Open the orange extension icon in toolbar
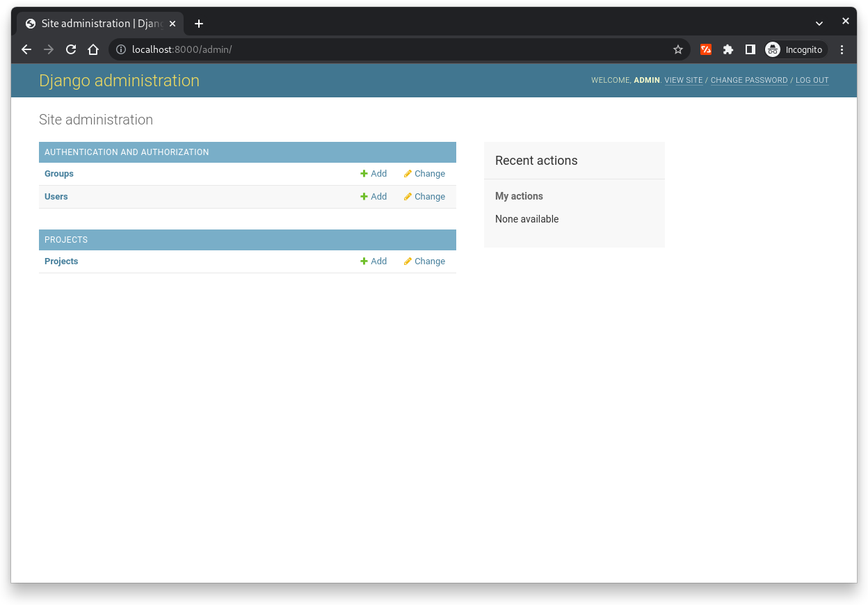 706,49
